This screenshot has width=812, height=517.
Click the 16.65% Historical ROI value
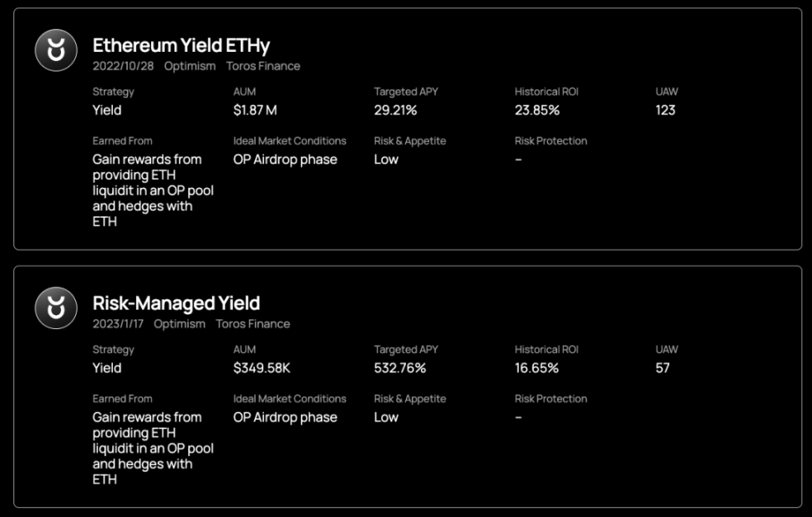536,368
